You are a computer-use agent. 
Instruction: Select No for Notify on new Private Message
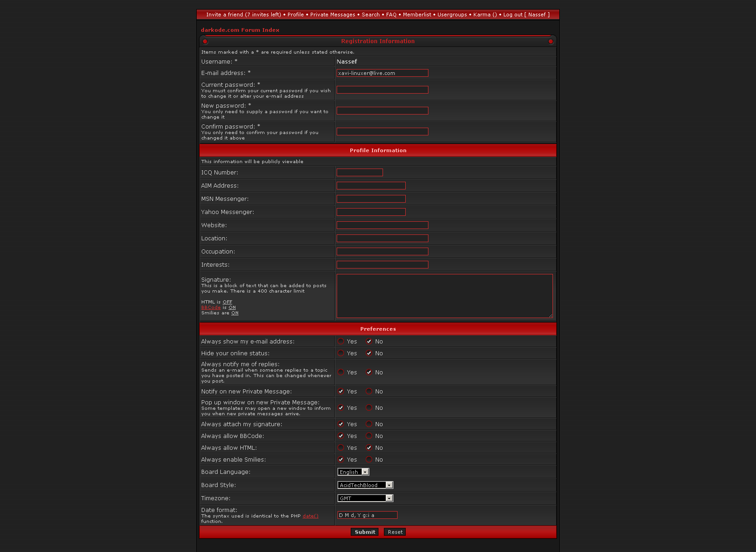tap(369, 391)
